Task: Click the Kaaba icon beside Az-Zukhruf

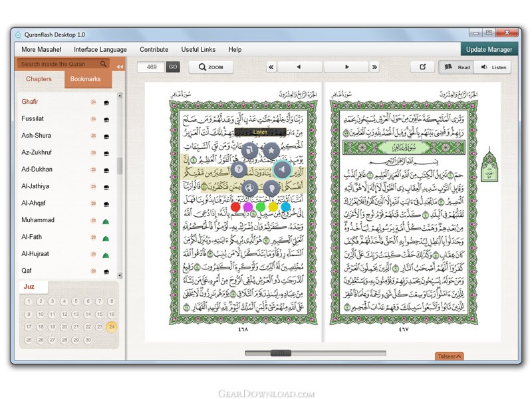Action: point(106,154)
